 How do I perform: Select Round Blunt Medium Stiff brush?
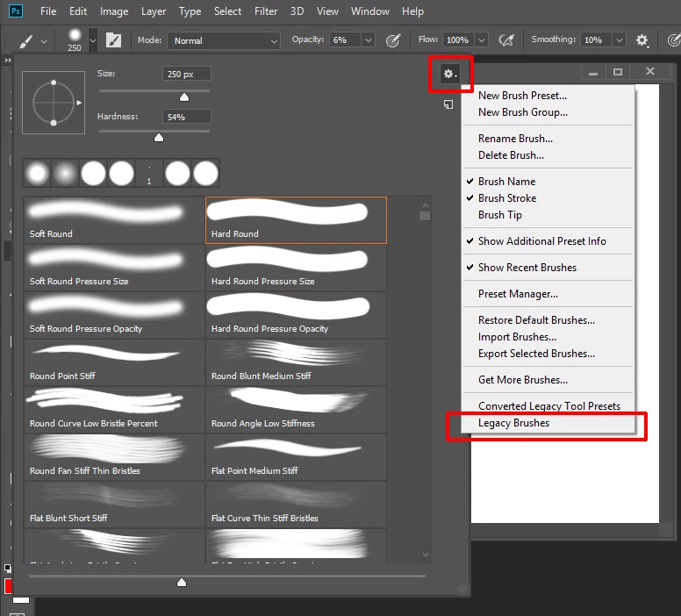coord(297,362)
